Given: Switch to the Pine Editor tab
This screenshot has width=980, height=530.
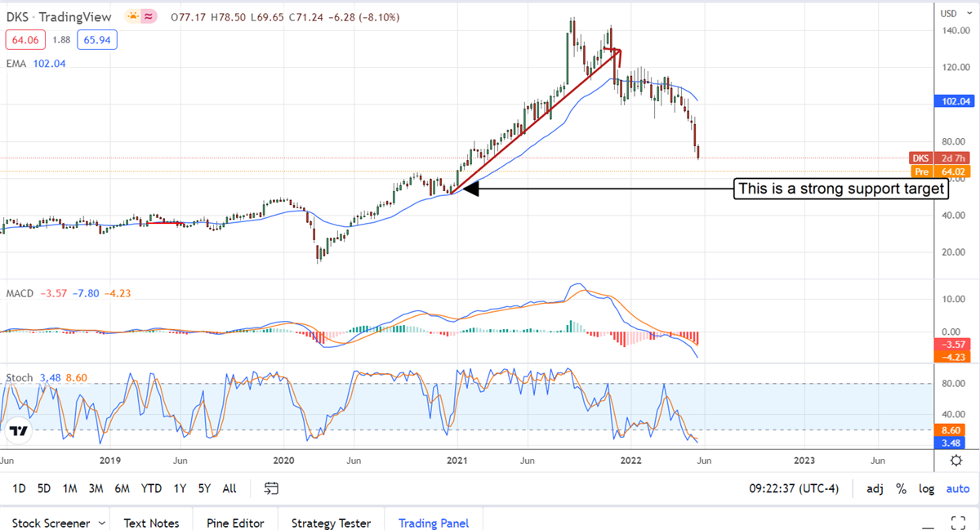Looking at the screenshot, I should coord(234,523).
